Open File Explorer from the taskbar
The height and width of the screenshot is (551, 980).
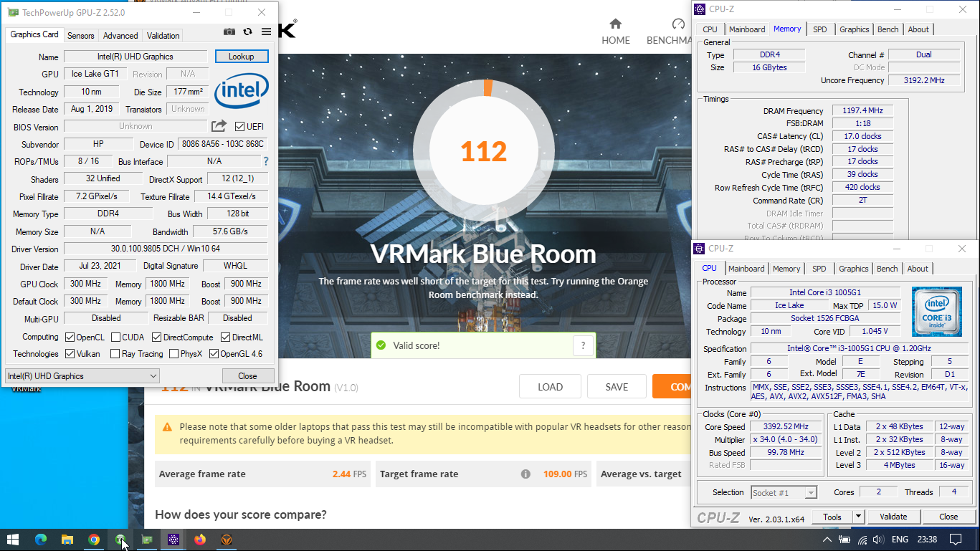(67, 540)
